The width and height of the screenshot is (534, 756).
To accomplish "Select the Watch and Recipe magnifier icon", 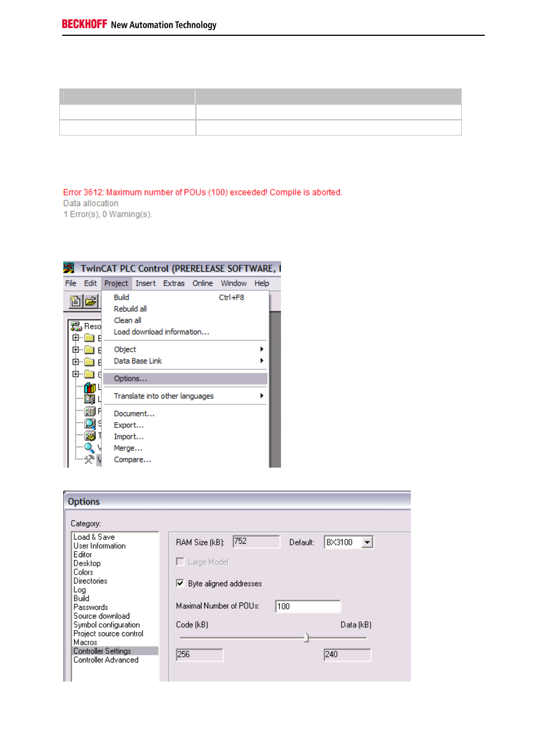I will click(x=90, y=447).
